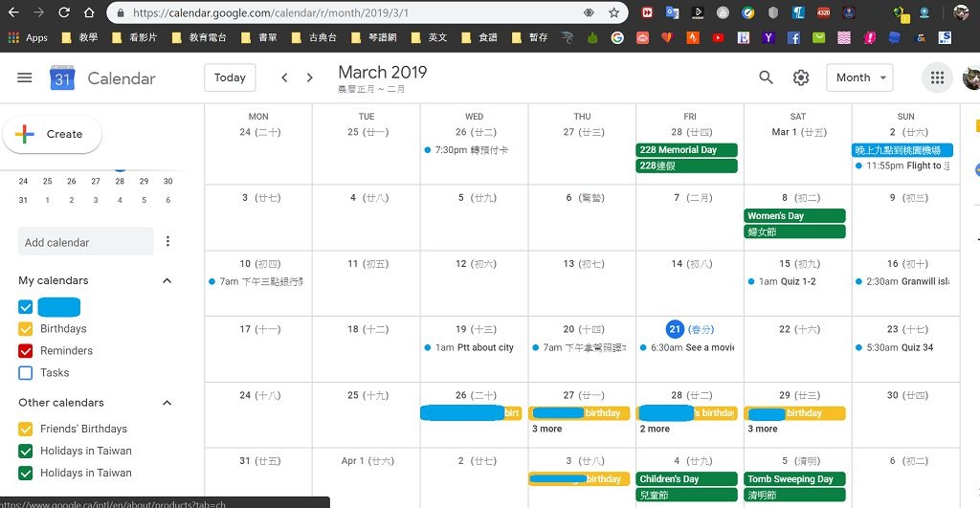Open the 食譜 bookmark folder
The image size is (980, 508).
479,37
